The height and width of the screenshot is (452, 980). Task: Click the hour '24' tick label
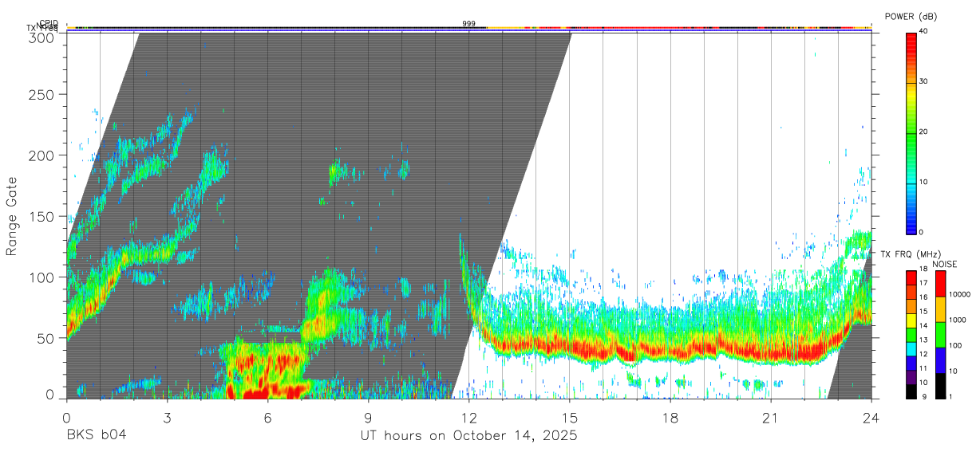871,418
